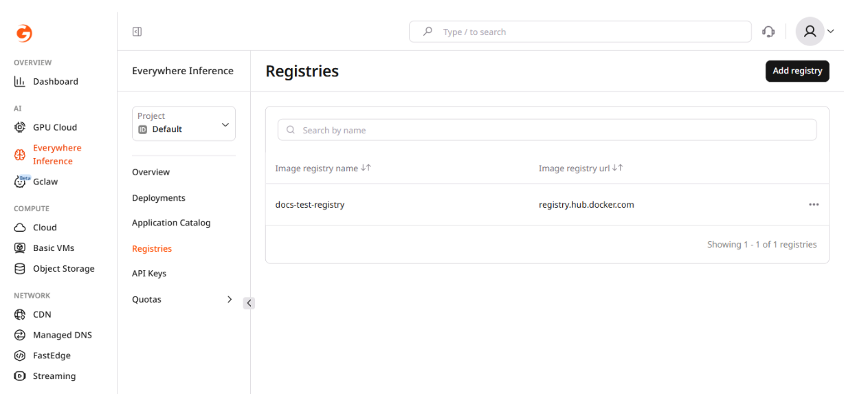This screenshot has height=394, width=868.
Task: Navigate to GPU Cloud
Action: pos(55,127)
